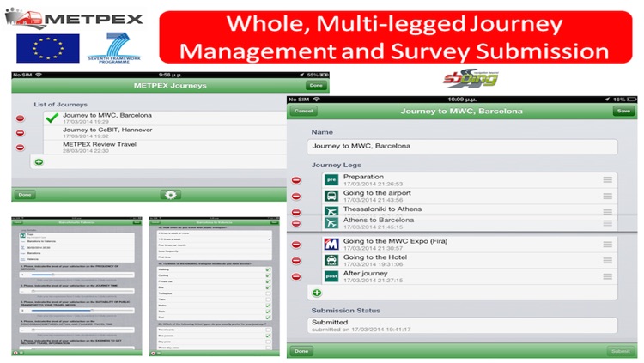
Task: Delete Journey to CeBIT, Hannover entry
Action: 20,133
